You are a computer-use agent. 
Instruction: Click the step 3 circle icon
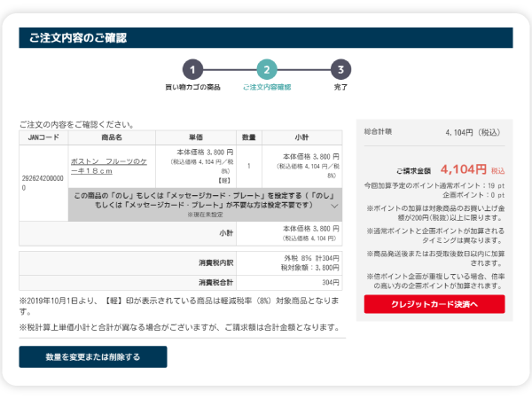coord(340,69)
